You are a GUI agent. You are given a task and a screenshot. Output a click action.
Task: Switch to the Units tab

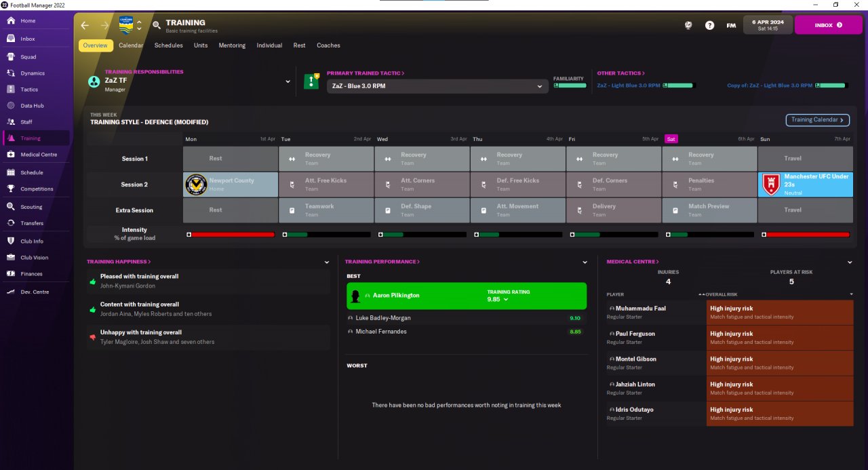pyautogui.click(x=201, y=45)
